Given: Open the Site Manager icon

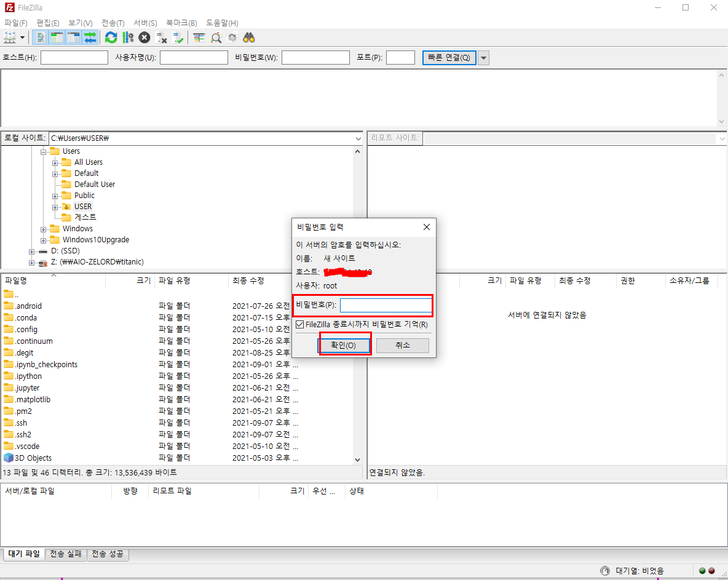Looking at the screenshot, I should click(x=10, y=38).
